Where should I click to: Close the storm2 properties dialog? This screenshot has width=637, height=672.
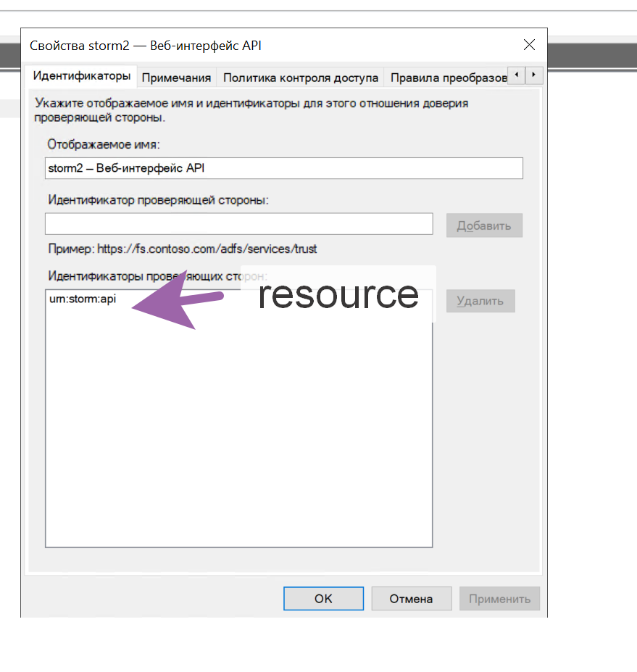tap(529, 45)
